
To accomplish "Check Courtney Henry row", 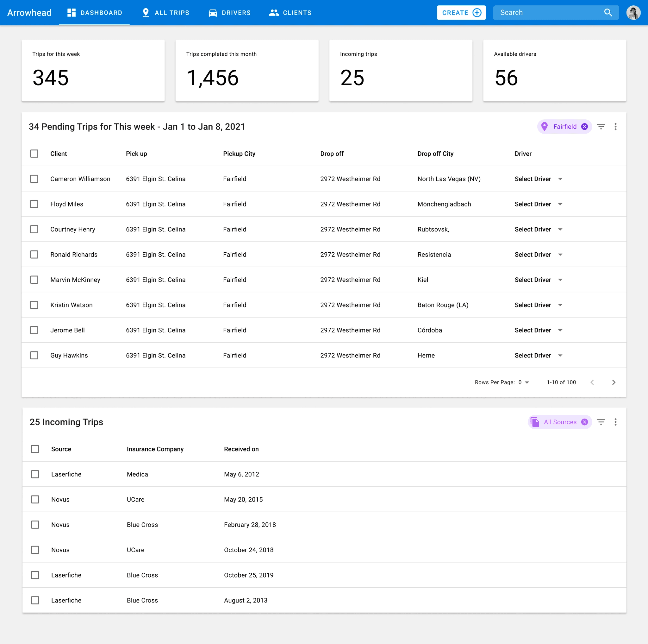I will tap(34, 229).
